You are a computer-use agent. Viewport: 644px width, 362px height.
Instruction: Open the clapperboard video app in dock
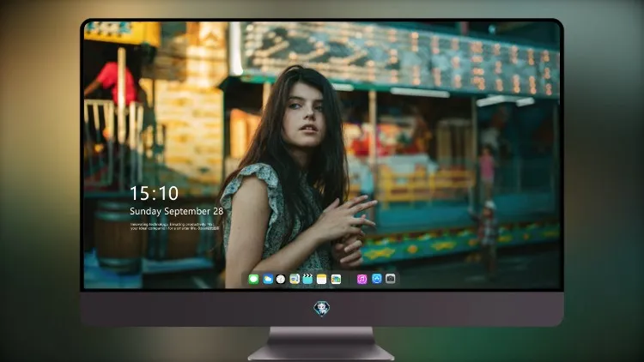pos(307,279)
